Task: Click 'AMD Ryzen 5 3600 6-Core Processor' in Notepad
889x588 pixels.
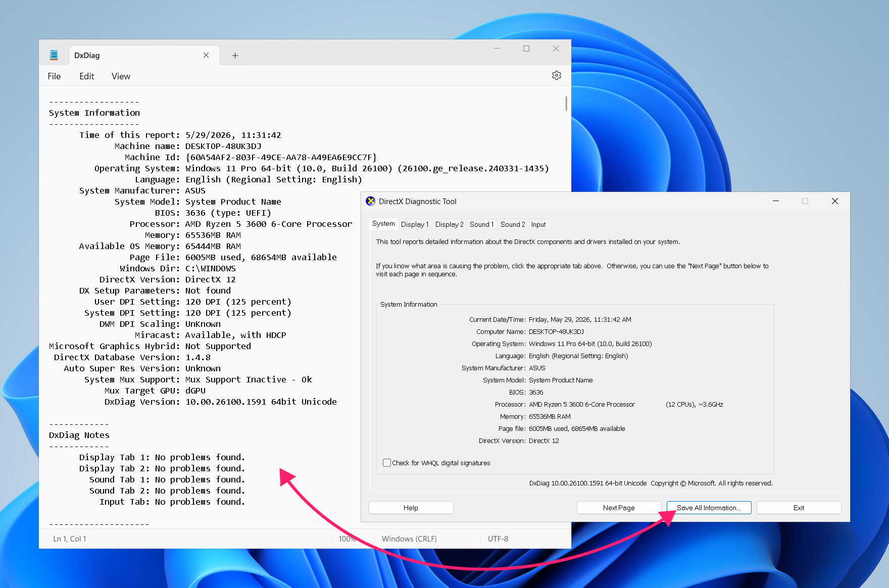Action: coord(269,224)
